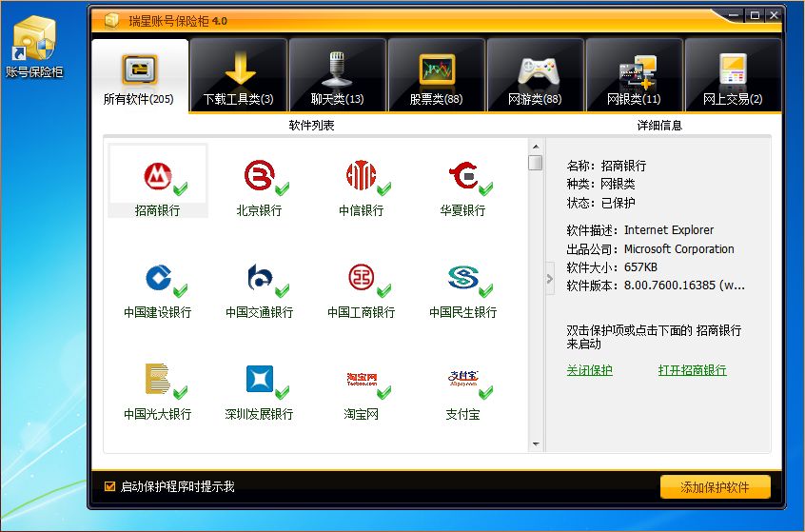Open the 账号保险柜 desktop shortcut
Viewport: 805px width, 532px height.
(34, 47)
